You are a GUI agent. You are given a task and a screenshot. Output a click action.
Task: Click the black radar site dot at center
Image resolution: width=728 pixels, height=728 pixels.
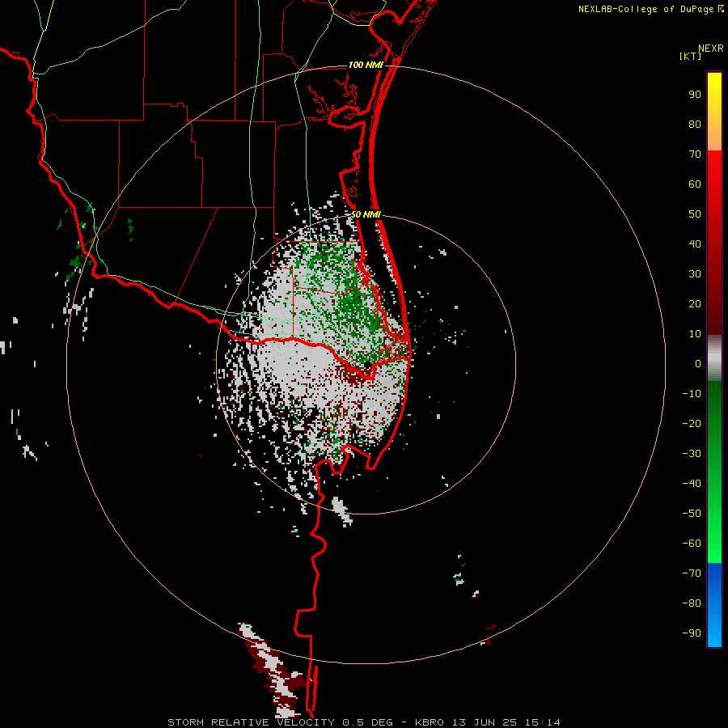coord(367,366)
